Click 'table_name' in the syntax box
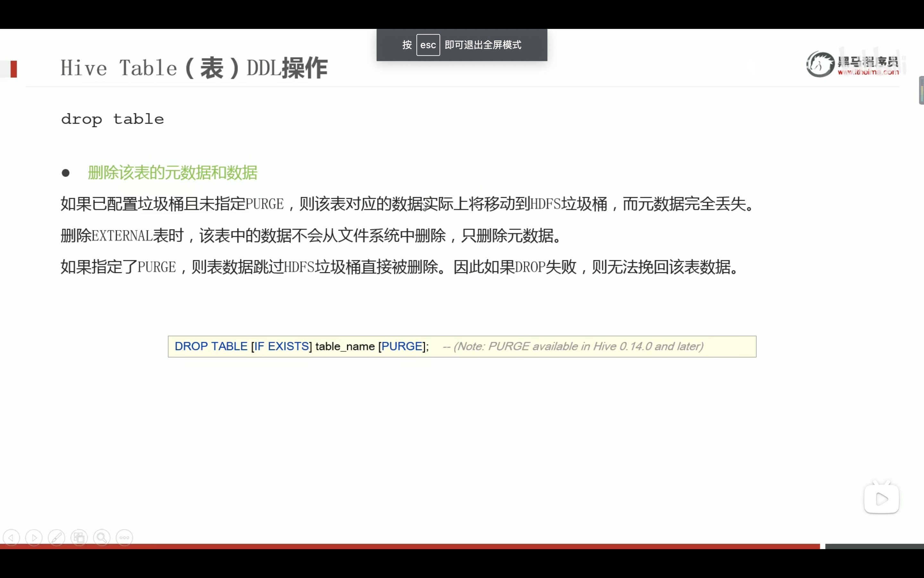The height and width of the screenshot is (578, 924). (x=345, y=347)
